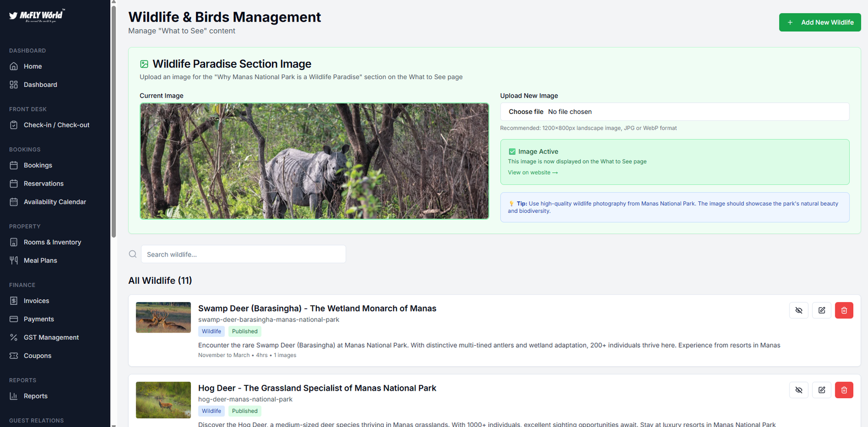Click Choose file to upload image
This screenshot has width=868, height=427.
(x=526, y=112)
